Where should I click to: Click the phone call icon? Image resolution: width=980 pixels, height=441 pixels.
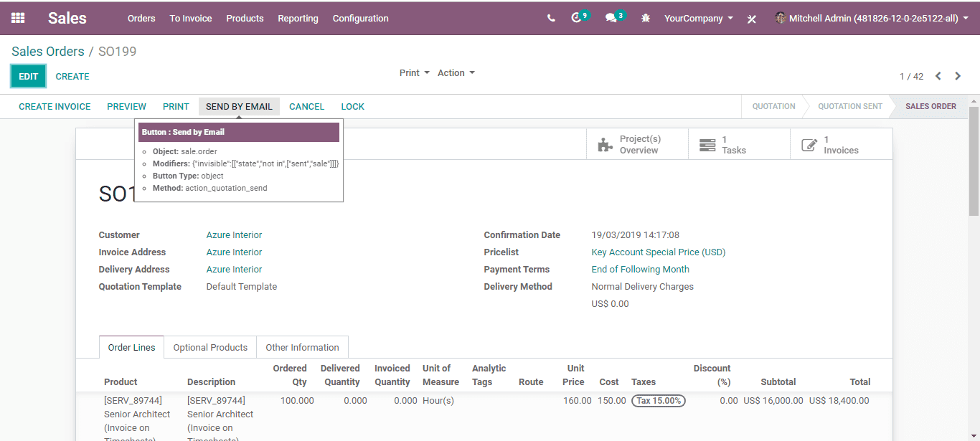pyautogui.click(x=551, y=19)
